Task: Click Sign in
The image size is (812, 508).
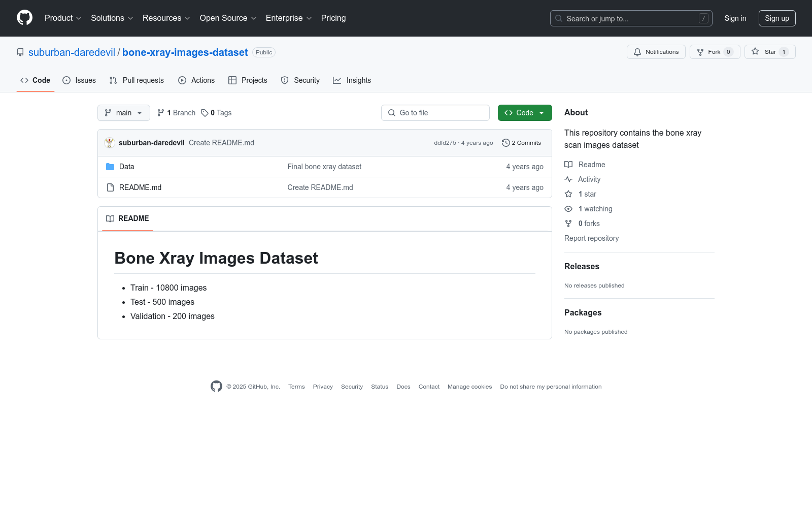Action: coord(735,18)
